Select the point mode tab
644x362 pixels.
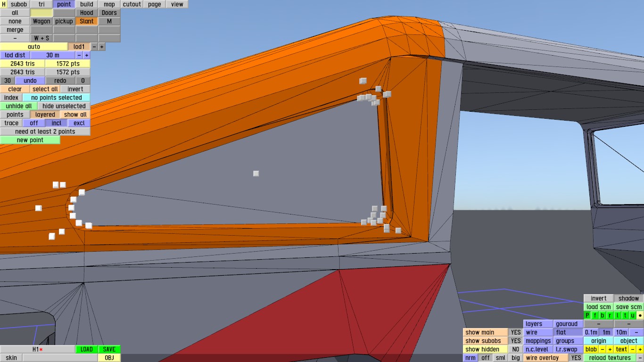point(64,4)
